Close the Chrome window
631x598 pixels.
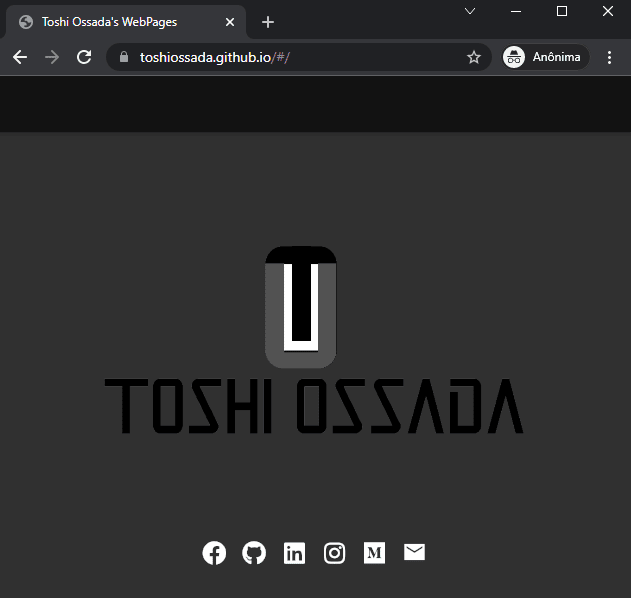pos(608,11)
